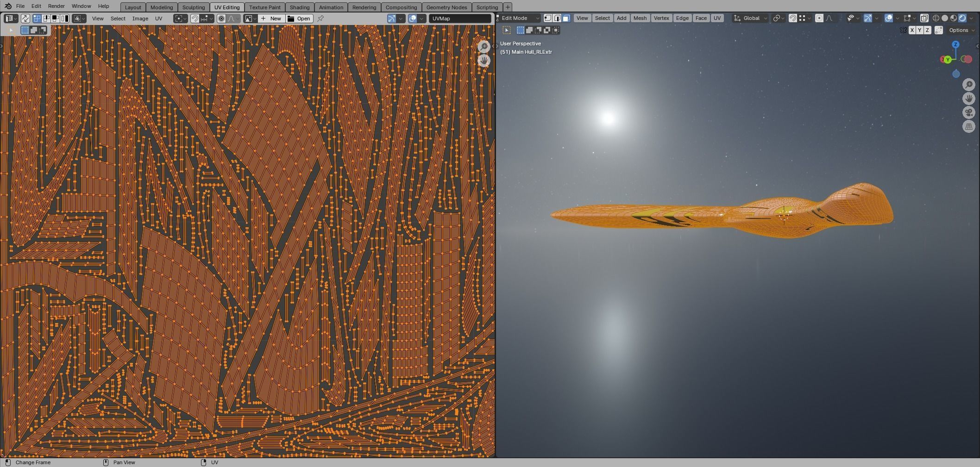The image size is (980, 467).
Task: Switch to the Geometry Nodes workspace tab
Action: pyautogui.click(x=446, y=7)
